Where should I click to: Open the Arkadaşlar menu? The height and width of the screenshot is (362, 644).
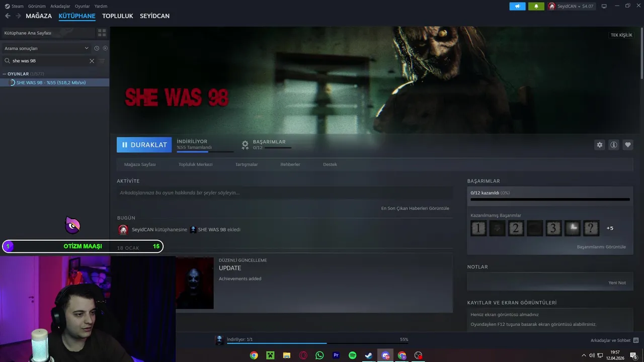coord(60,6)
